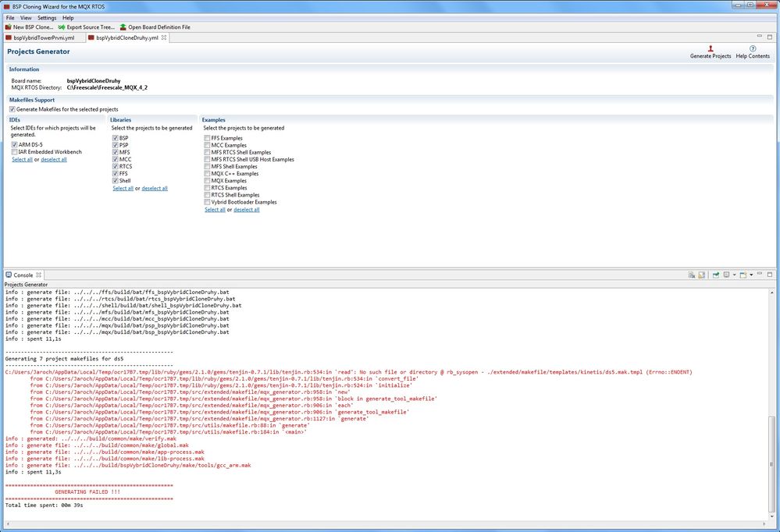Toggle Generate Makefiles for selected projects
Screen dimensions: 780x532
pyautogui.click(x=12, y=109)
